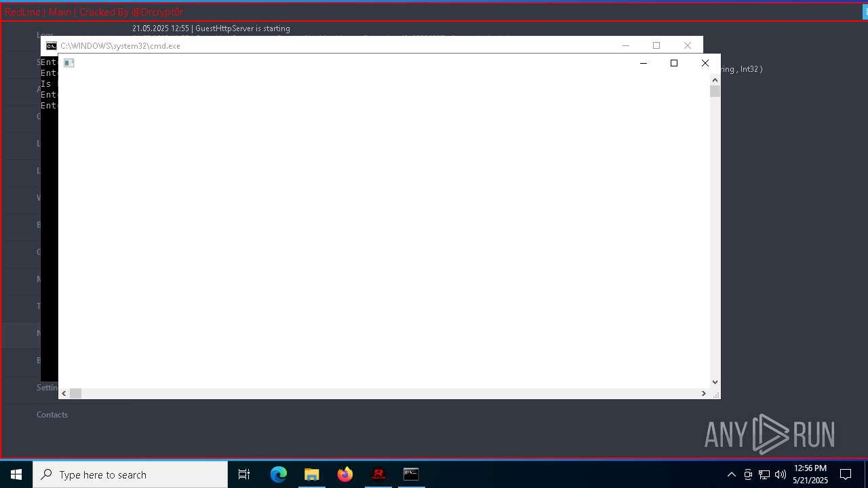Click 'GuestHttpServer is starting' log line

pyautogui.click(x=211, y=28)
